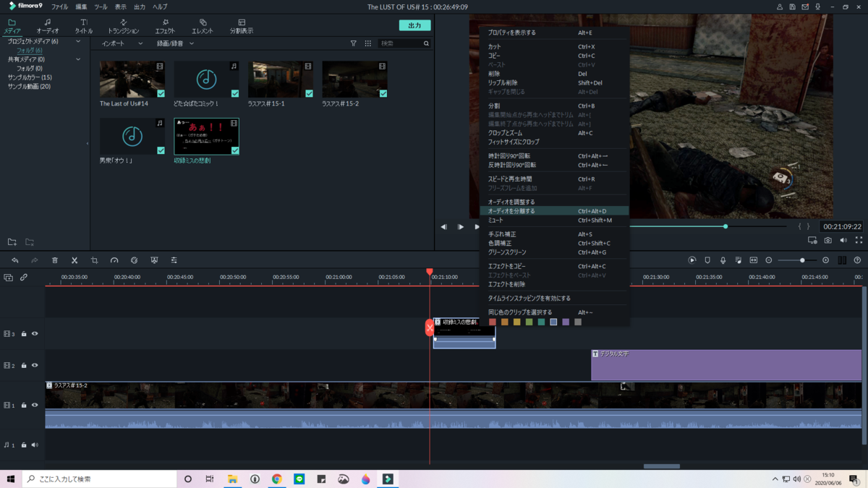Toggle visibility eye on video track 1
Viewport: 868px width, 488px height.
click(35, 405)
